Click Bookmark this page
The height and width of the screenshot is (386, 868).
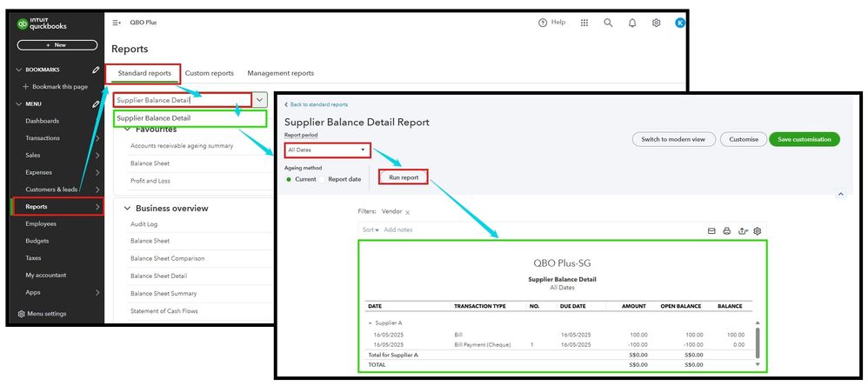click(x=55, y=87)
